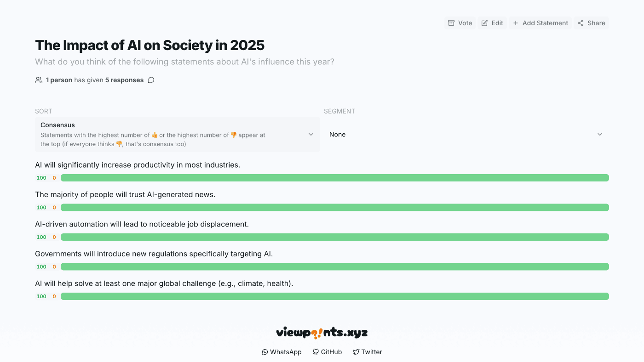644x362 pixels.
Task: Select the statement about trusting AI-generated news
Action: 124,194
